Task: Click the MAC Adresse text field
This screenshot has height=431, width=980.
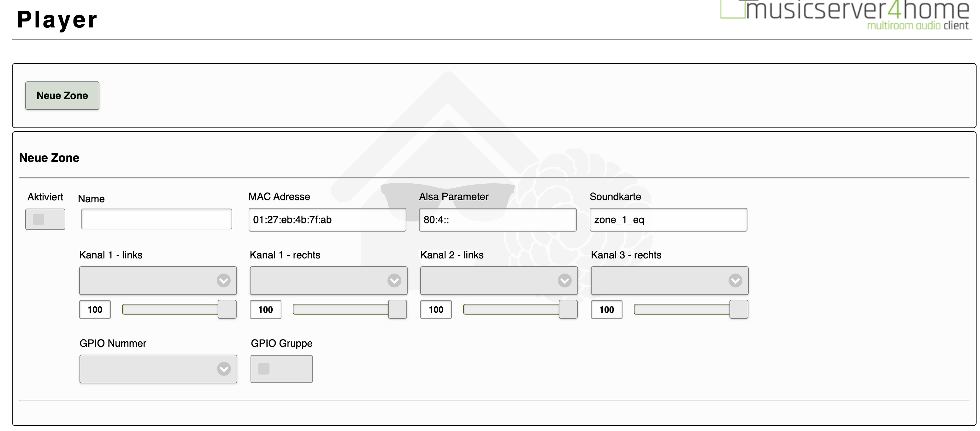Action: pos(327,220)
